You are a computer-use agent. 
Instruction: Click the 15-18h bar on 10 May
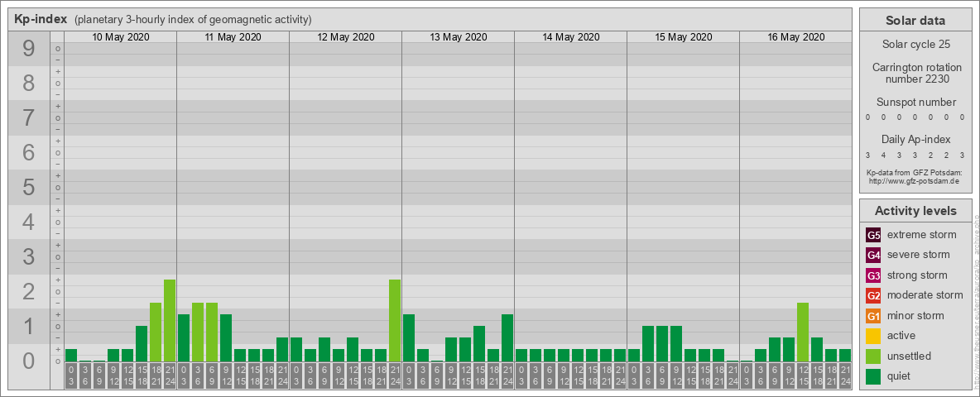142,343
